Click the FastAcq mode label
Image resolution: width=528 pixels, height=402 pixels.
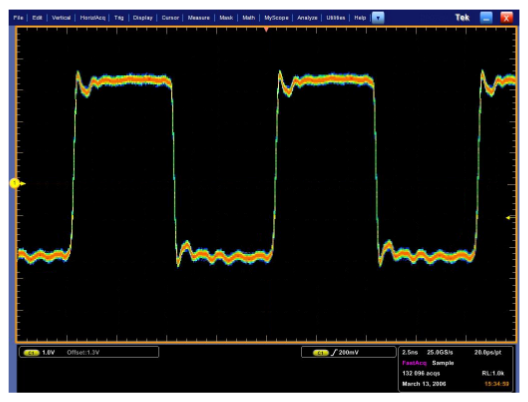414,363
